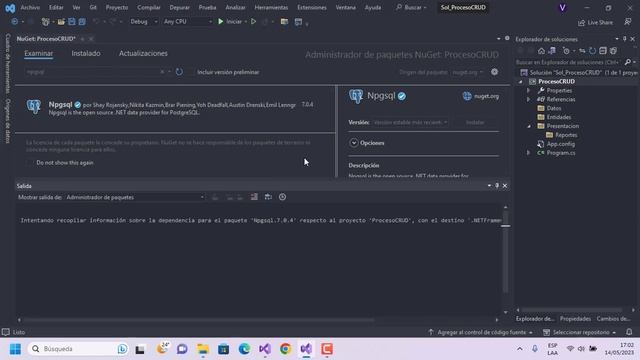This screenshot has height=360, width=640.
Task: Click the Instalar button for Npgsql
Action: coord(475,122)
